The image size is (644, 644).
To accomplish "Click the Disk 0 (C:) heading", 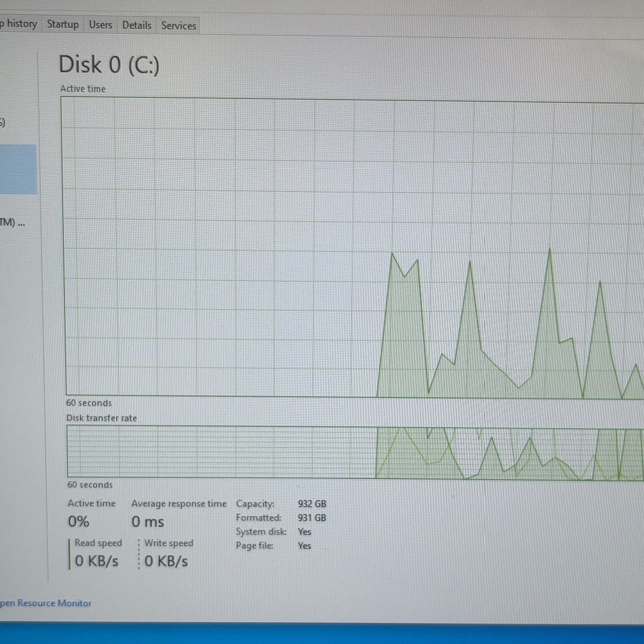I will click(x=109, y=65).
